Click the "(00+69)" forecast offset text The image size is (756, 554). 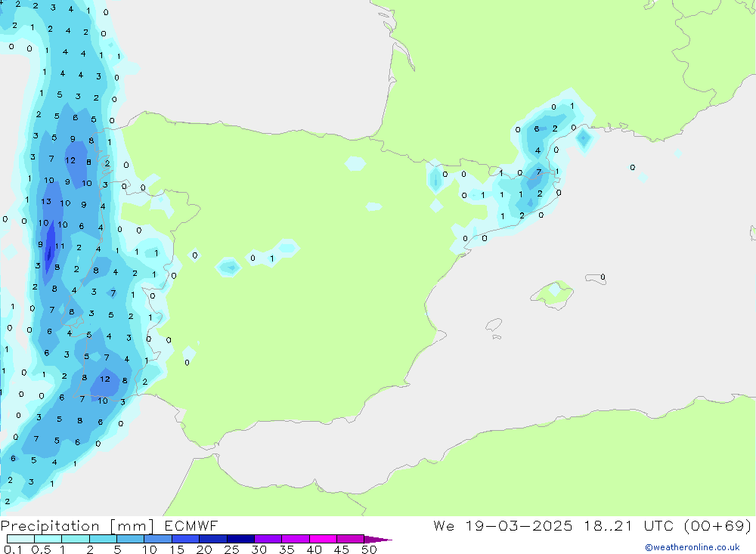(x=717, y=525)
